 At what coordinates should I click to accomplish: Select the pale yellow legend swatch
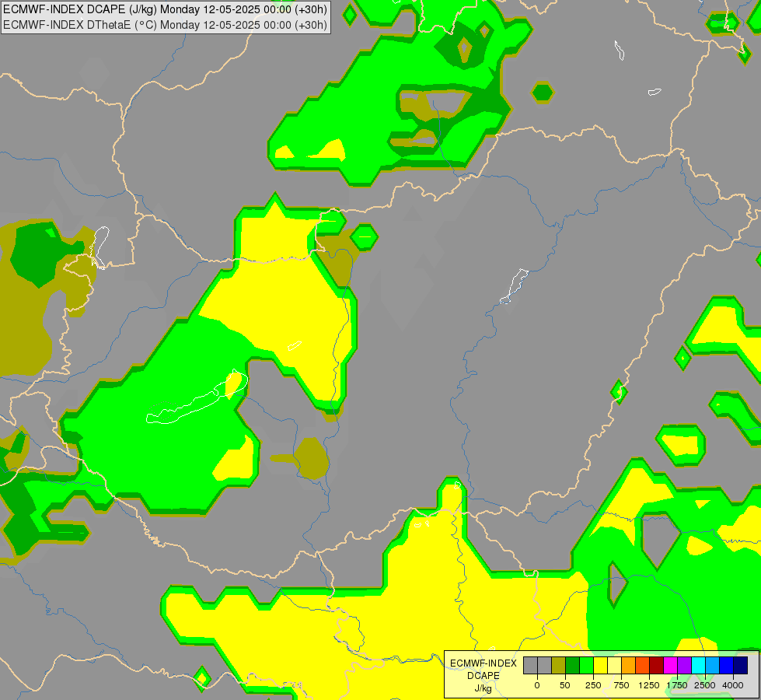614,666
